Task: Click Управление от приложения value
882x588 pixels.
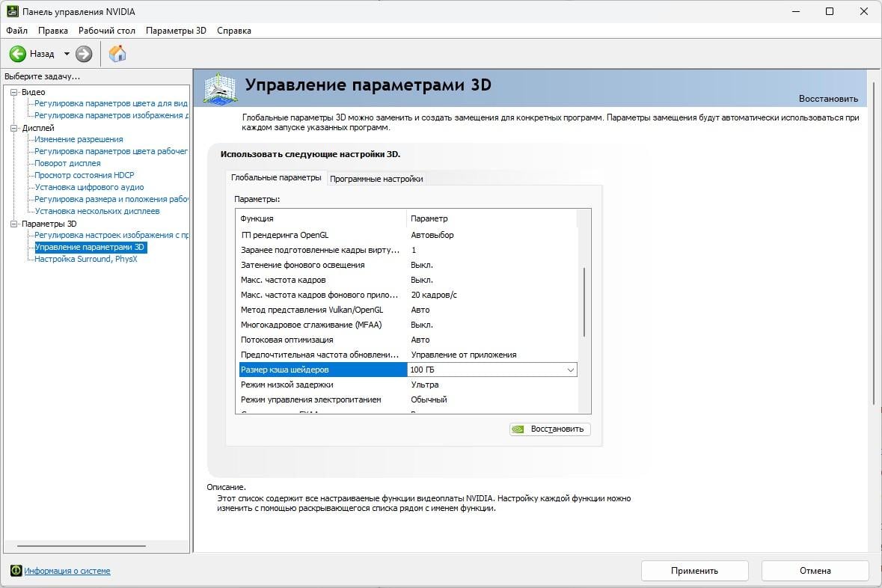Action: (464, 355)
